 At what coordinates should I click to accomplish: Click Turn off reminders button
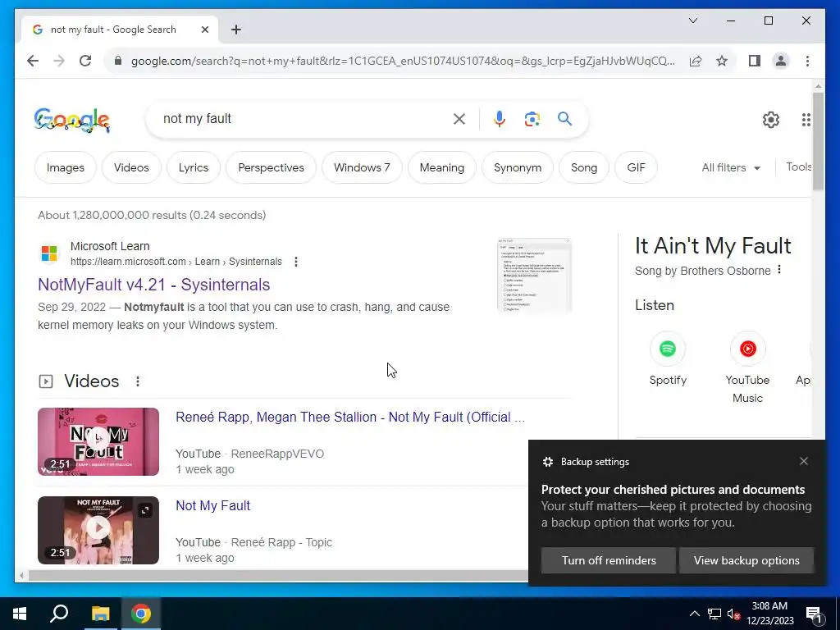[609, 560]
